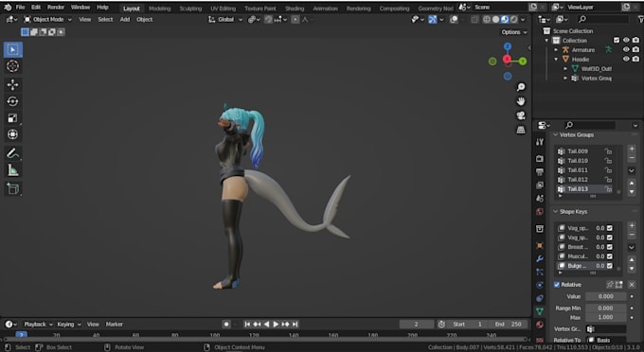Image resolution: width=644 pixels, height=352 pixels.
Task: Uncheck the Bulge shape key checkbox
Action: [610, 266]
